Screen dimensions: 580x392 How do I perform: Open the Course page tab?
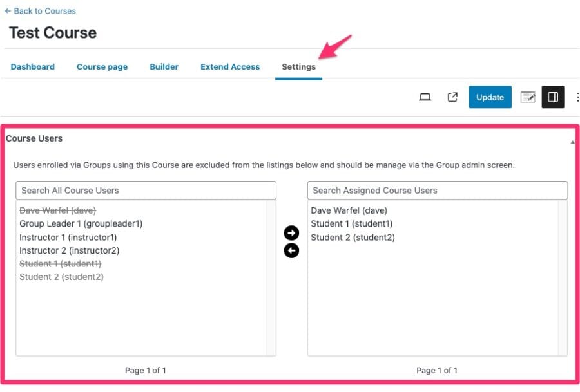pos(102,66)
